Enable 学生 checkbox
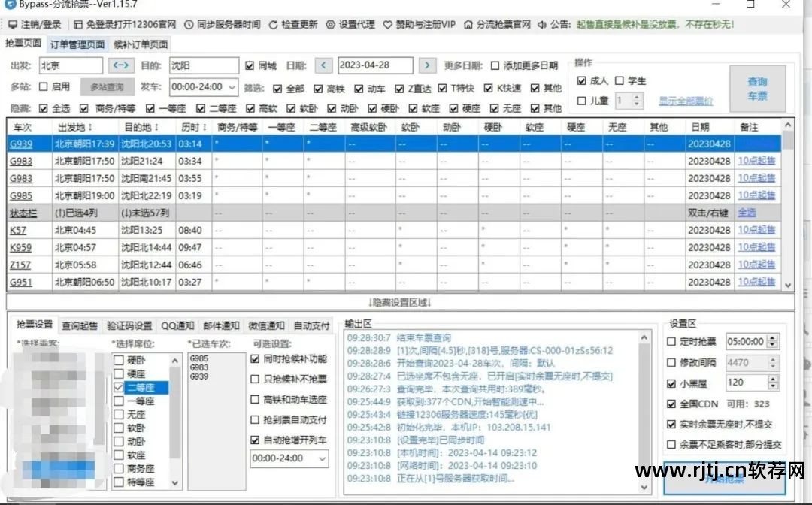This screenshot has width=812, height=505. click(x=620, y=80)
